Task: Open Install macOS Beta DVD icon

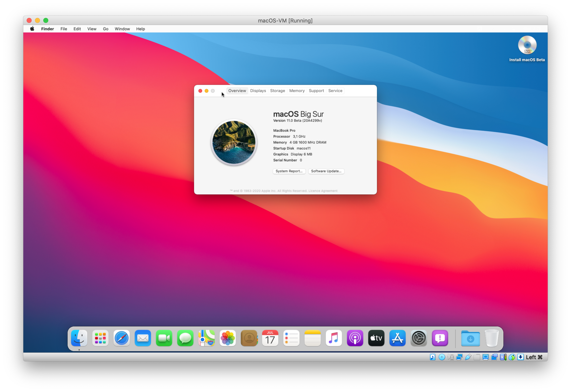Action: 527,45
